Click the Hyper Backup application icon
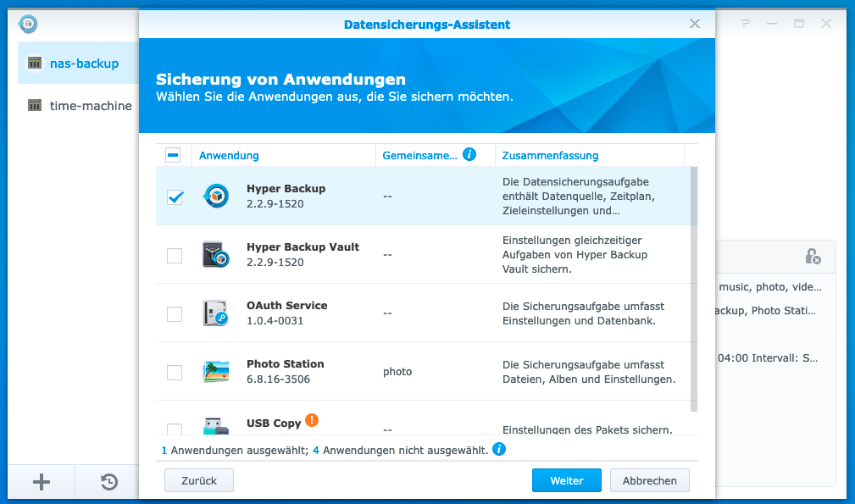Image resolution: width=855 pixels, height=504 pixels. coord(215,197)
